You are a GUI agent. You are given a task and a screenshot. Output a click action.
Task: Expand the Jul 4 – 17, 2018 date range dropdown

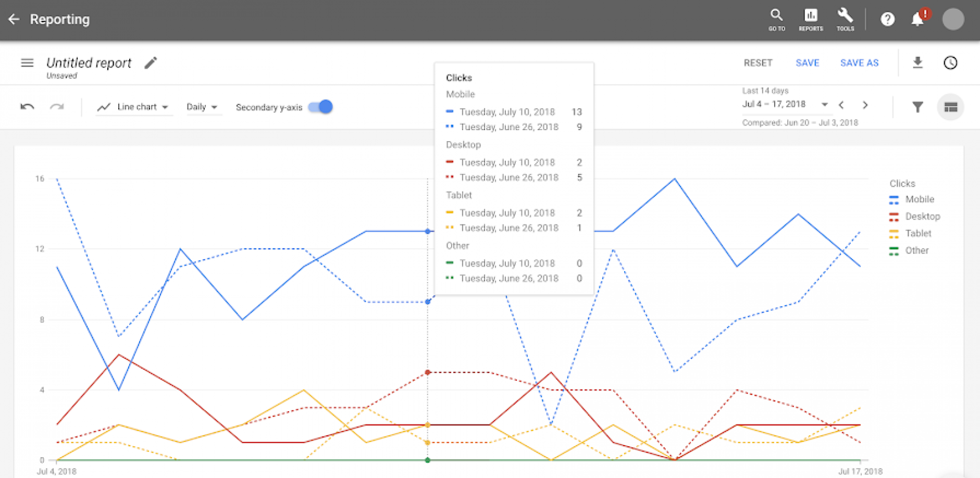785,104
